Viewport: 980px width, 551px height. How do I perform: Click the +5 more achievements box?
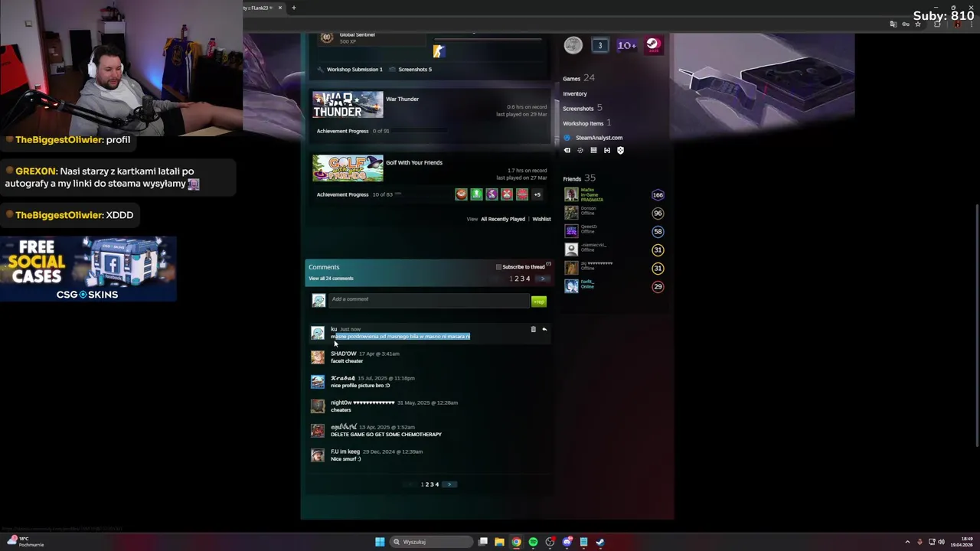click(537, 194)
